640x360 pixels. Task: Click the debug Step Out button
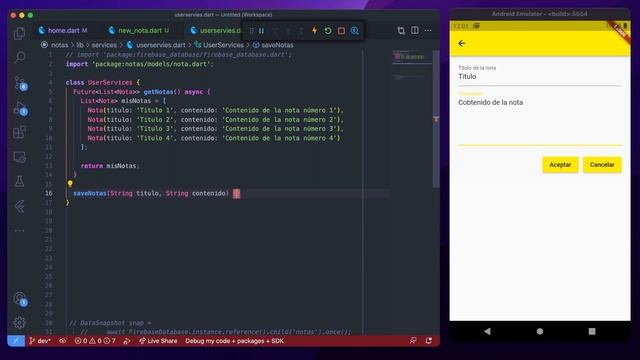point(301,31)
